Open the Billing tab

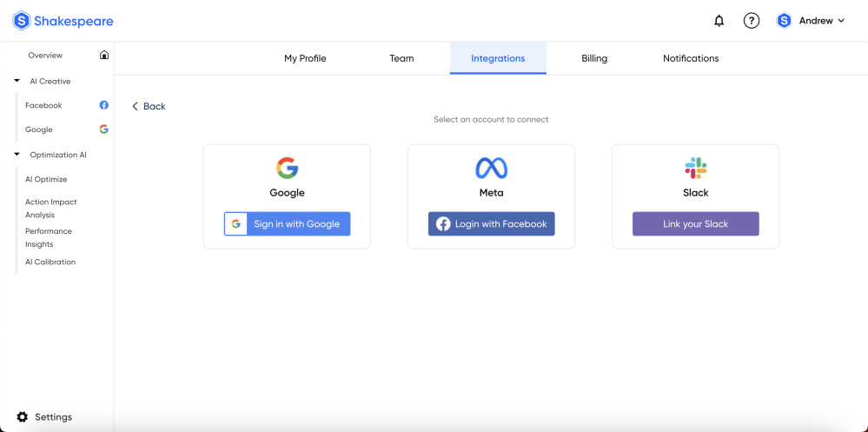(594, 58)
